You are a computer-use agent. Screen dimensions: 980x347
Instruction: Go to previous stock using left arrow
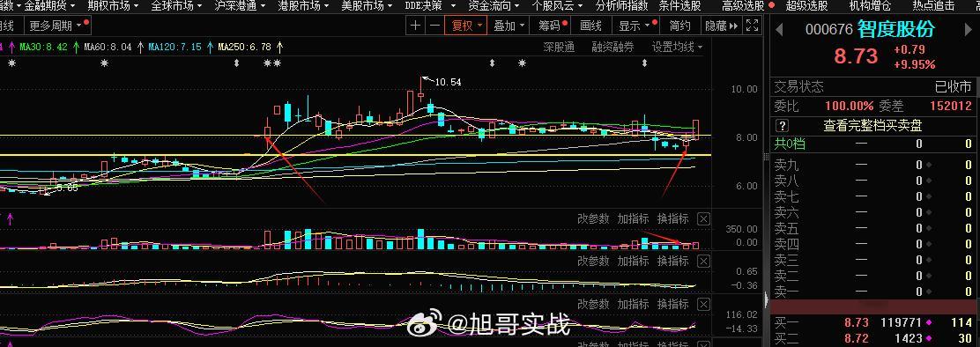coord(779,29)
